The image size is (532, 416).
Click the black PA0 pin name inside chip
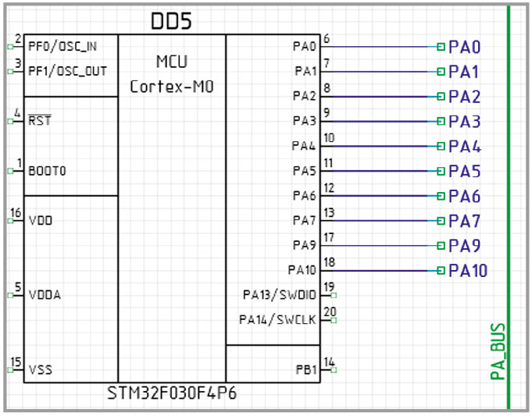305,47
